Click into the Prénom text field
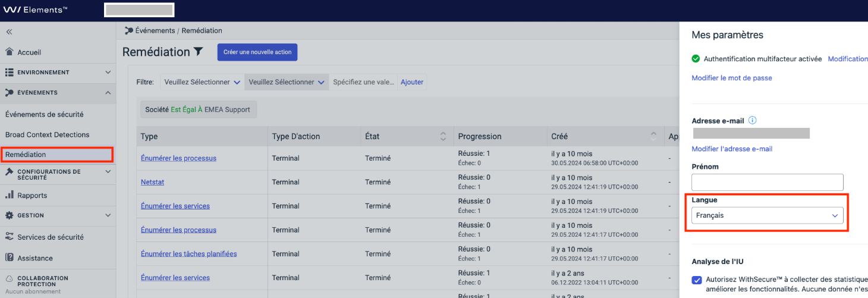 click(x=767, y=182)
